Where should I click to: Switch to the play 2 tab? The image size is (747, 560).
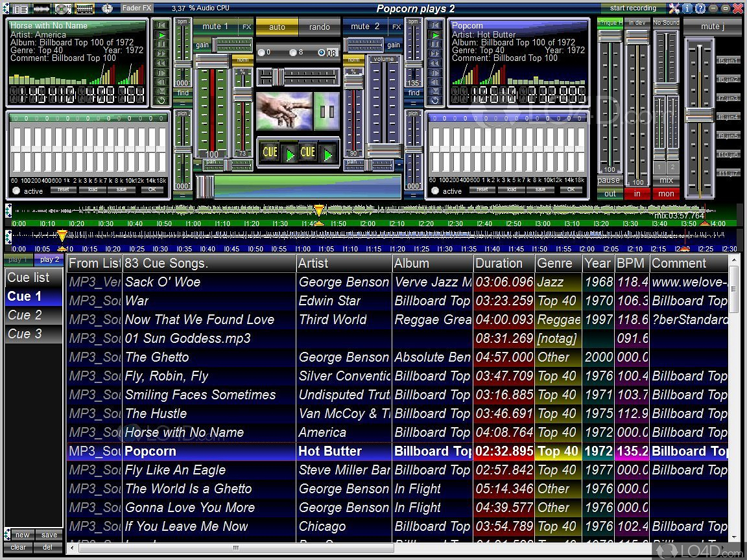tap(49, 260)
